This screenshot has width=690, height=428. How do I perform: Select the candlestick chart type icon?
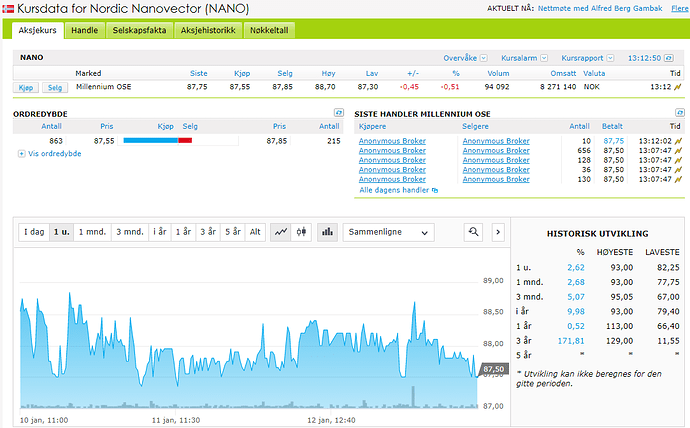click(x=301, y=232)
